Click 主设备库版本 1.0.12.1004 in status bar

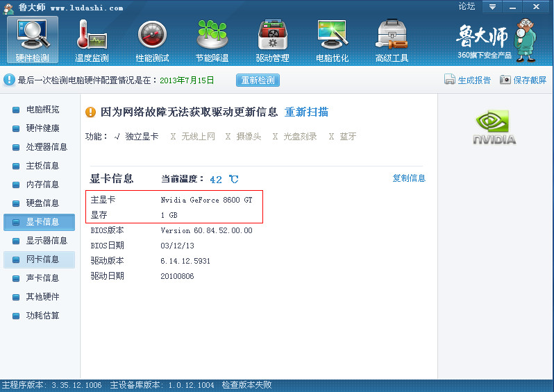point(162,385)
